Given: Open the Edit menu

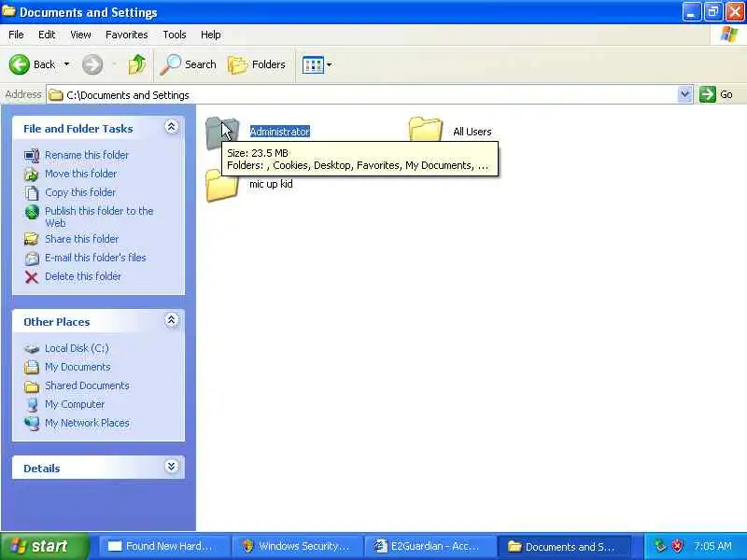Looking at the screenshot, I should [47, 35].
